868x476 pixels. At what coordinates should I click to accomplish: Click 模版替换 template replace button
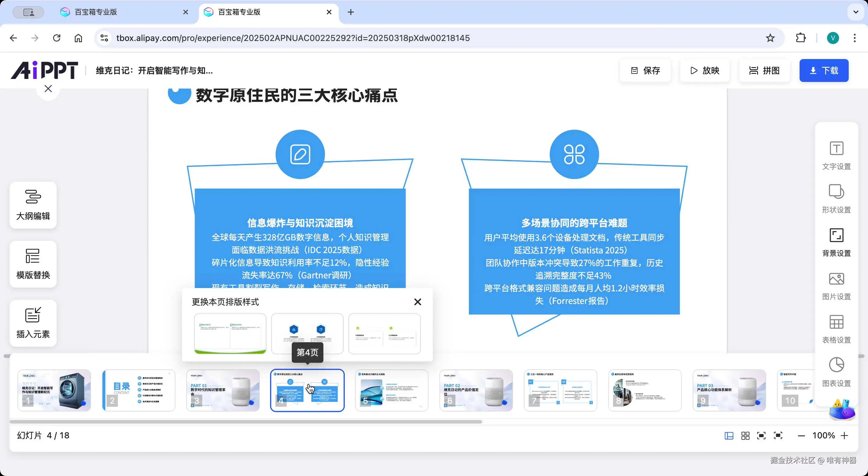(33, 264)
